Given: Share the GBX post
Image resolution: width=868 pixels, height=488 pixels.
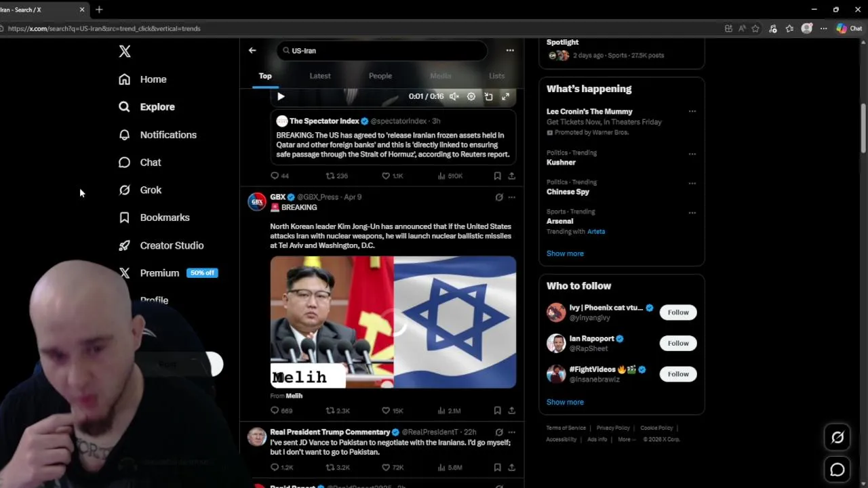Looking at the screenshot, I should coord(511,410).
